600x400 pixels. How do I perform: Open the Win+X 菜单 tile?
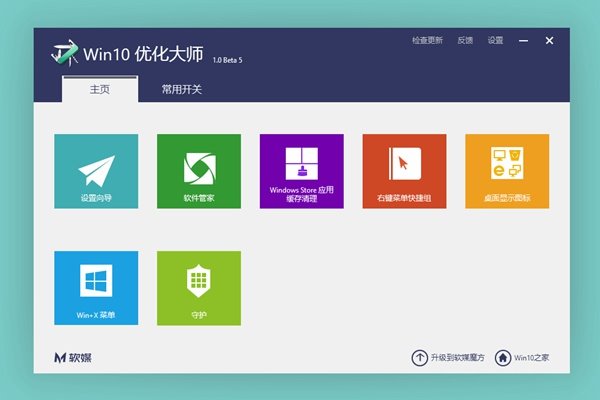click(95, 288)
